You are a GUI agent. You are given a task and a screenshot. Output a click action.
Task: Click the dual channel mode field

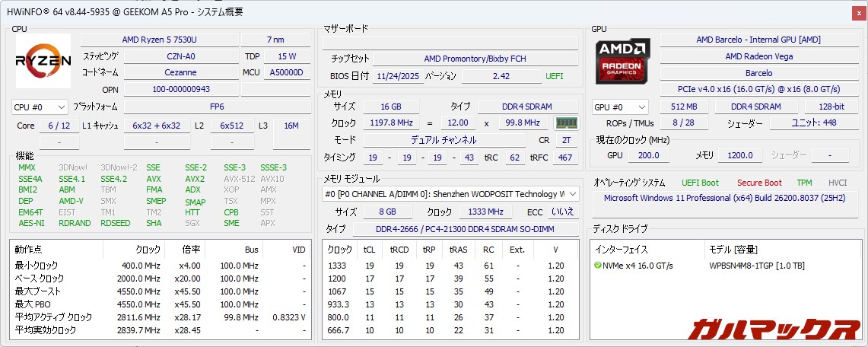click(x=444, y=141)
